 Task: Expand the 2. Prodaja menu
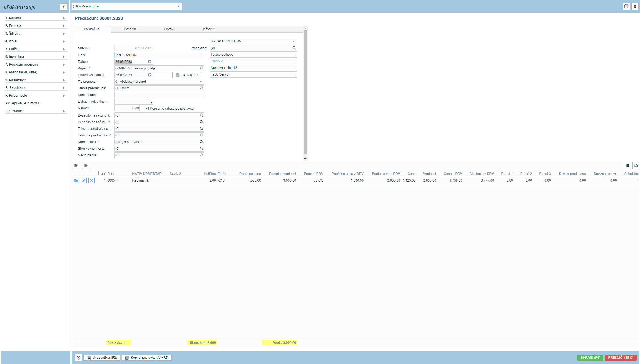pyautogui.click(x=36, y=26)
